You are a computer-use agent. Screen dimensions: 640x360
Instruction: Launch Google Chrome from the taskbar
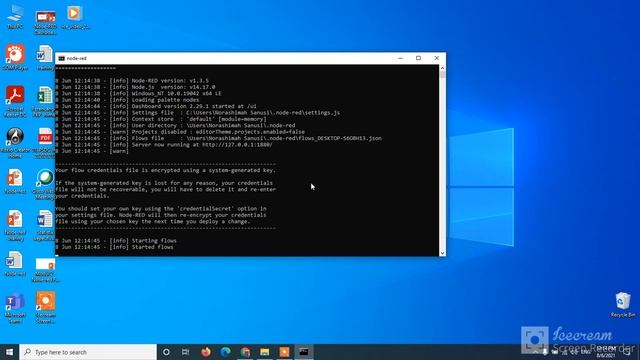[245, 352]
